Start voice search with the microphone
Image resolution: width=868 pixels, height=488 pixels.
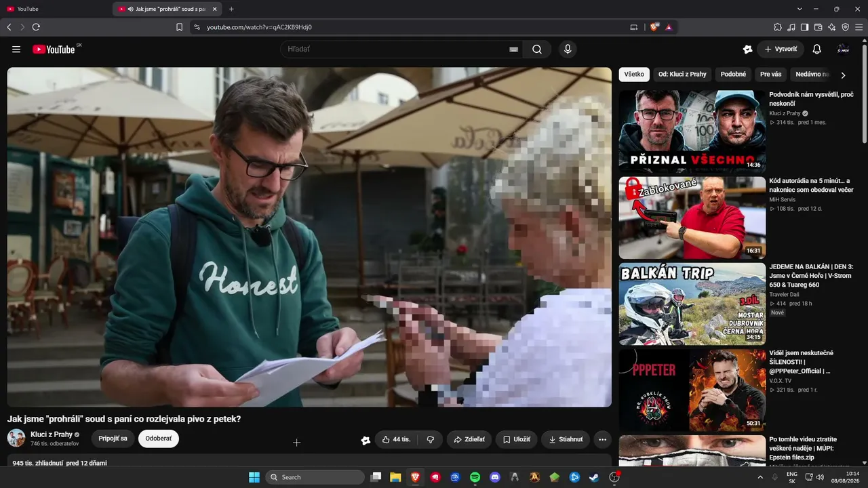pyautogui.click(x=568, y=49)
